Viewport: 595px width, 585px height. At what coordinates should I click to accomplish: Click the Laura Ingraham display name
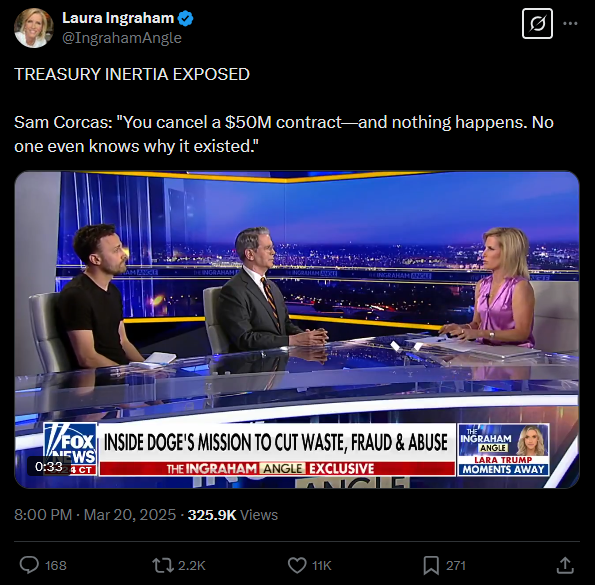coord(118,18)
